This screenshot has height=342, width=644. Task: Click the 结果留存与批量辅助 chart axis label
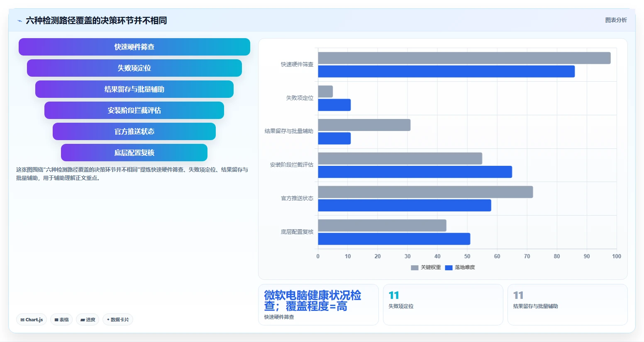click(289, 131)
